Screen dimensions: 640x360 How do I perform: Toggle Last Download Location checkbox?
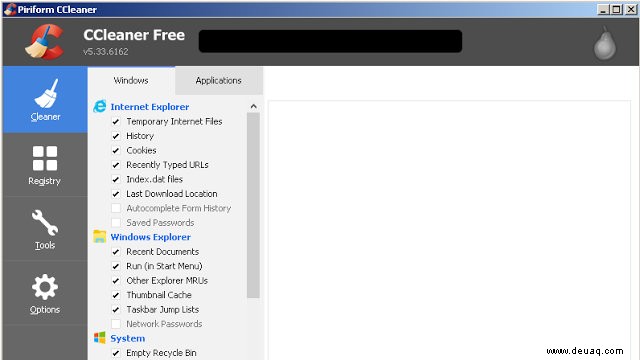pyautogui.click(x=116, y=194)
